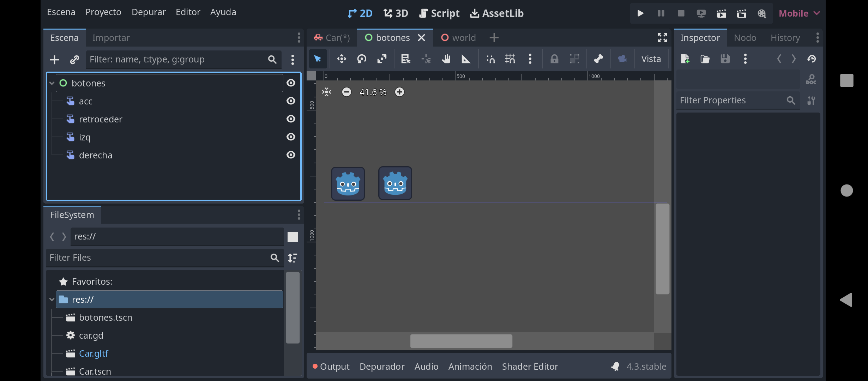Switch to the Nodo tab
Viewport: 868px width, 381px height.
745,38
